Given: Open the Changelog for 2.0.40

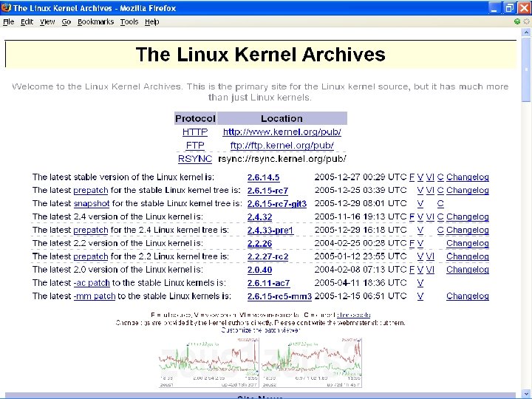Looking at the screenshot, I should click(x=468, y=270).
